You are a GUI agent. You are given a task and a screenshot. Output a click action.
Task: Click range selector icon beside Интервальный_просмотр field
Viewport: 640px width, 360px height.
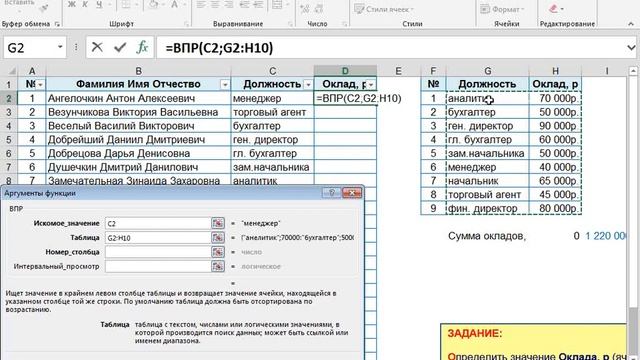(218, 266)
